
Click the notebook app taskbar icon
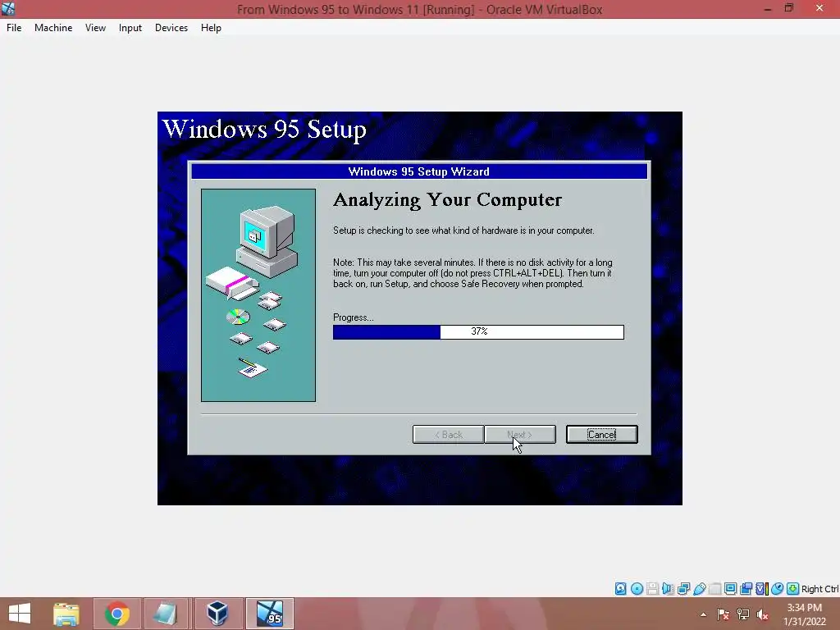click(166, 614)
